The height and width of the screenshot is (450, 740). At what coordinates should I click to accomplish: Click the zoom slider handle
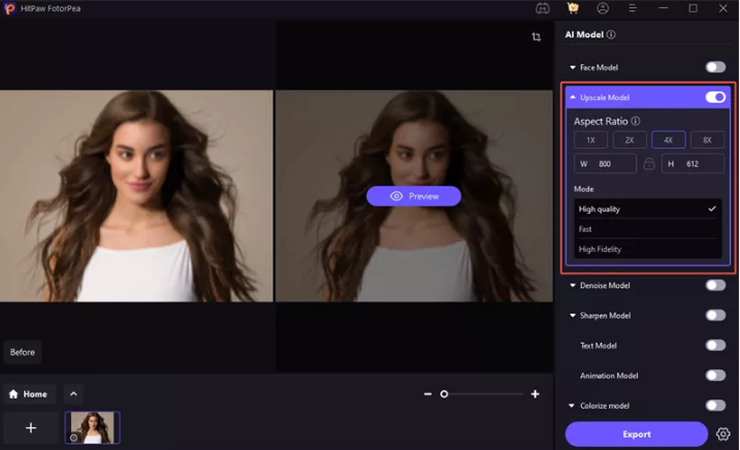[444, 394]
